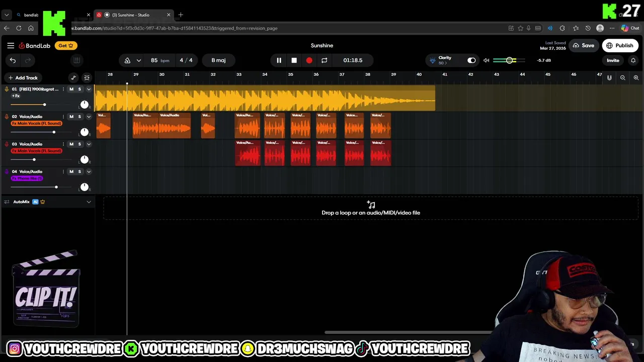
Task: Solo track 01 [FREE] 1900Rugrat
Action: pyautogui.click(x=79, y=89)
